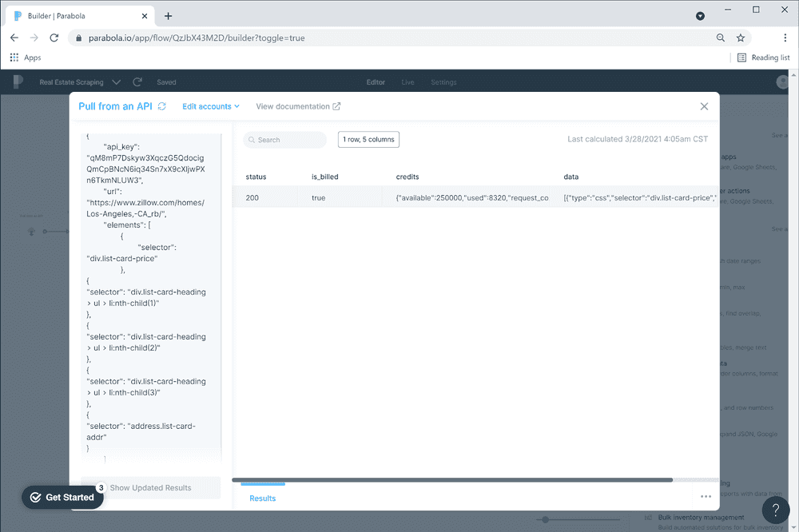Click the page vertical scrollbar down arrow
799x532 pixels.
[794, 527]
